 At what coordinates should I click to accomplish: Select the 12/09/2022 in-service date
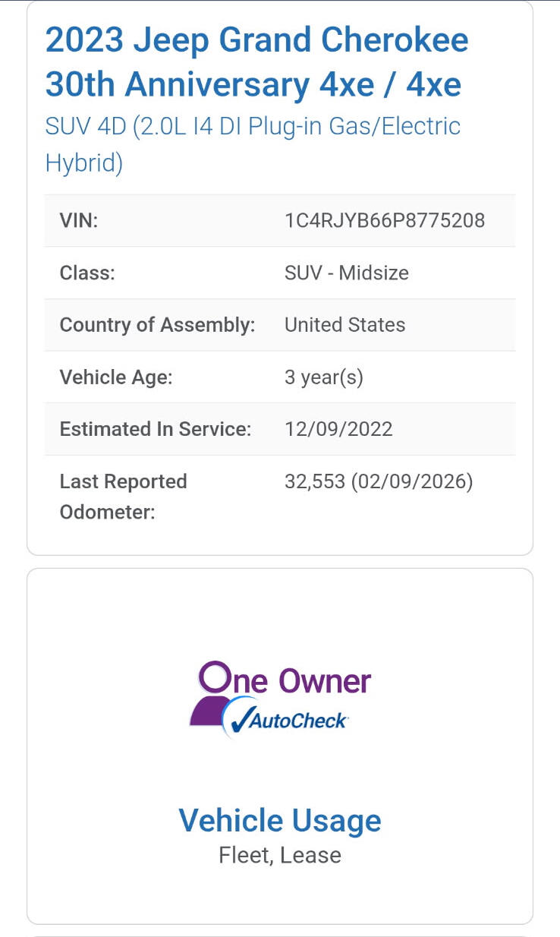coord(338,429)
